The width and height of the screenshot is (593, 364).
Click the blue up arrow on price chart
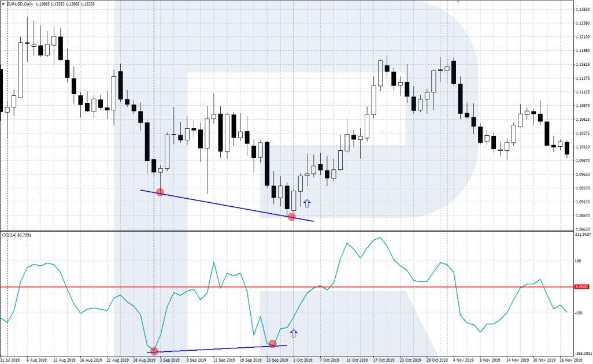pos(307,203)
